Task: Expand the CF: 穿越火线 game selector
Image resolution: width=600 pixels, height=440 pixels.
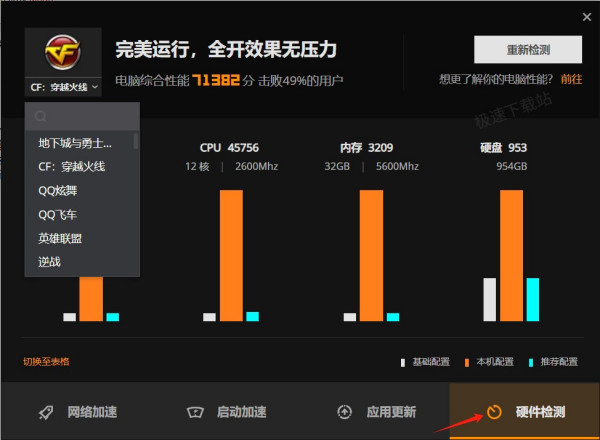Action: tap(63, 87)
